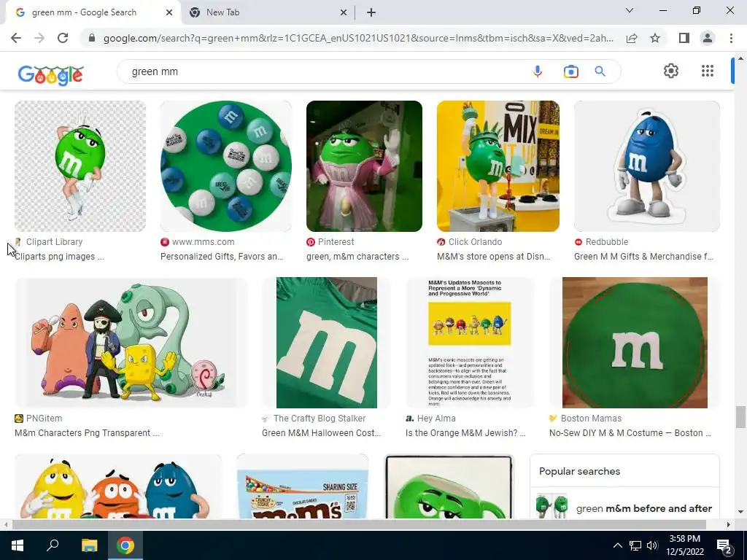Reload the current page
This screenshot has width=747, height=560.
click(63, 38)
